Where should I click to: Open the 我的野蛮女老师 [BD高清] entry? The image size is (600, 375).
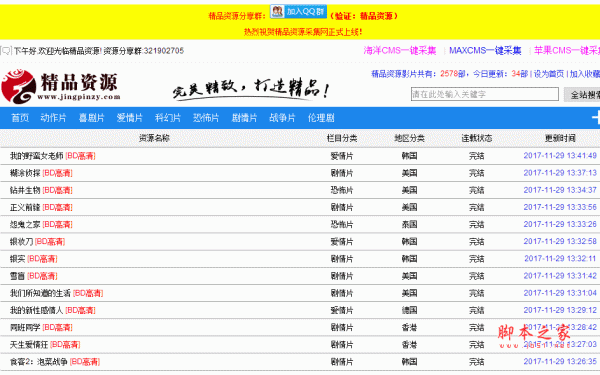pyautogui.click(x=53, y=156)
